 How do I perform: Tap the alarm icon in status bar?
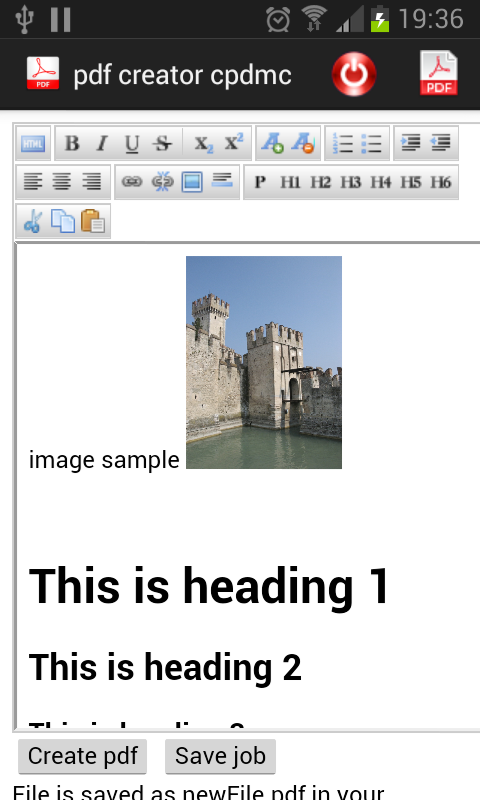(278, 19)
